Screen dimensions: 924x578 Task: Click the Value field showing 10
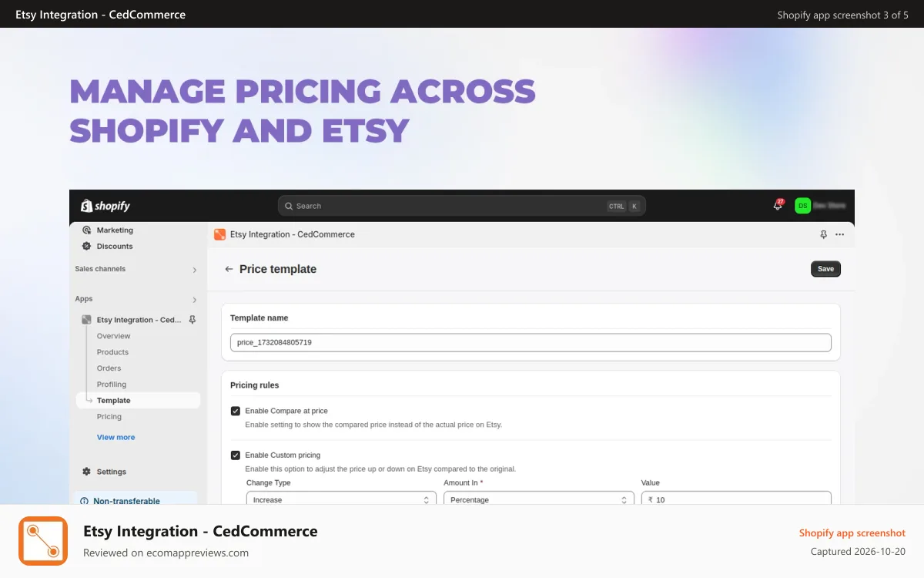click(x=736, y=499)
